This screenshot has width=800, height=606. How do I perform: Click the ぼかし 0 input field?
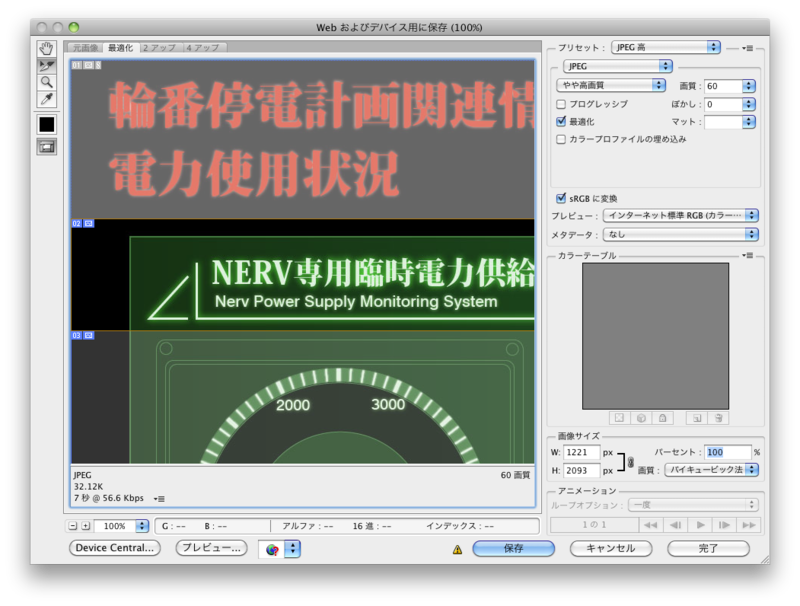click(x=723, y=104)
